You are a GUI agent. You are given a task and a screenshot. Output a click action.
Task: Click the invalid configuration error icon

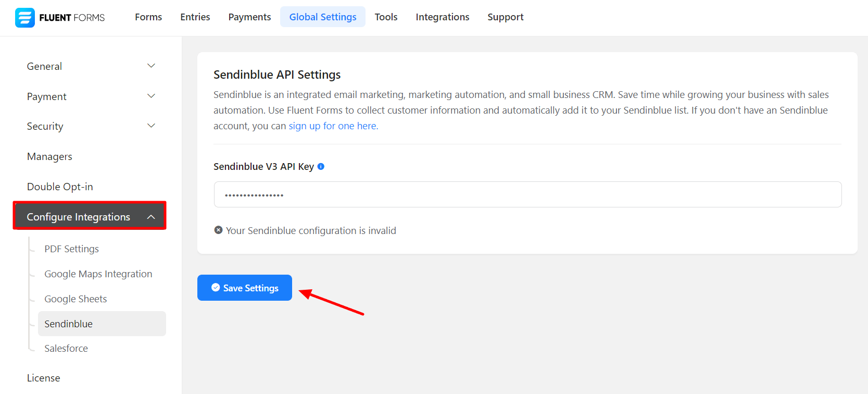[219, 230]
